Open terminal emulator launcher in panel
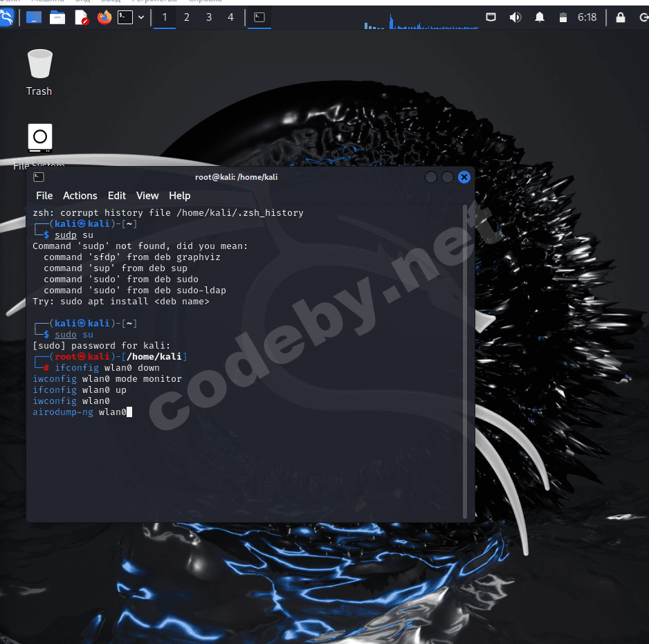 [x=125, y=17]
